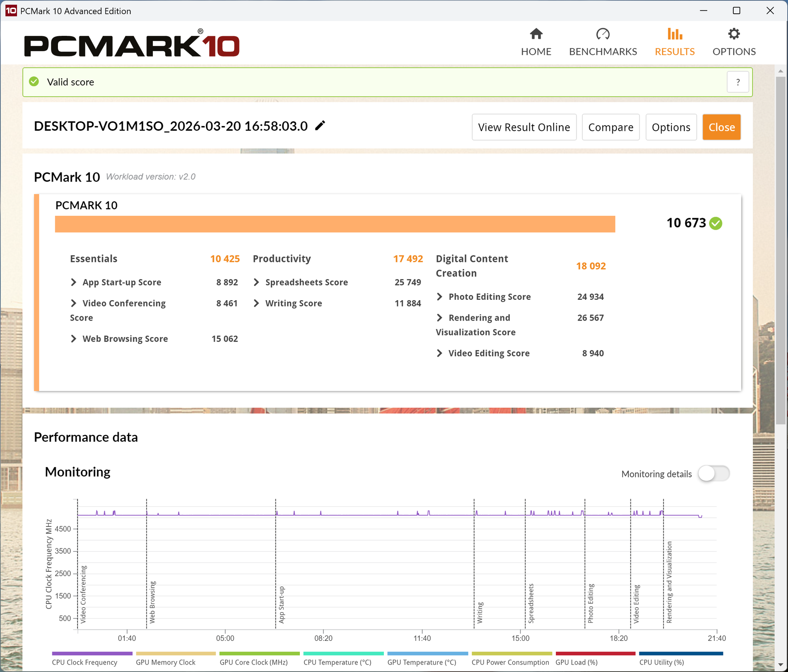Screen dimensions: 788x672
Task: Click CPU Temperature legend color swatch
Action: [343, 653]
